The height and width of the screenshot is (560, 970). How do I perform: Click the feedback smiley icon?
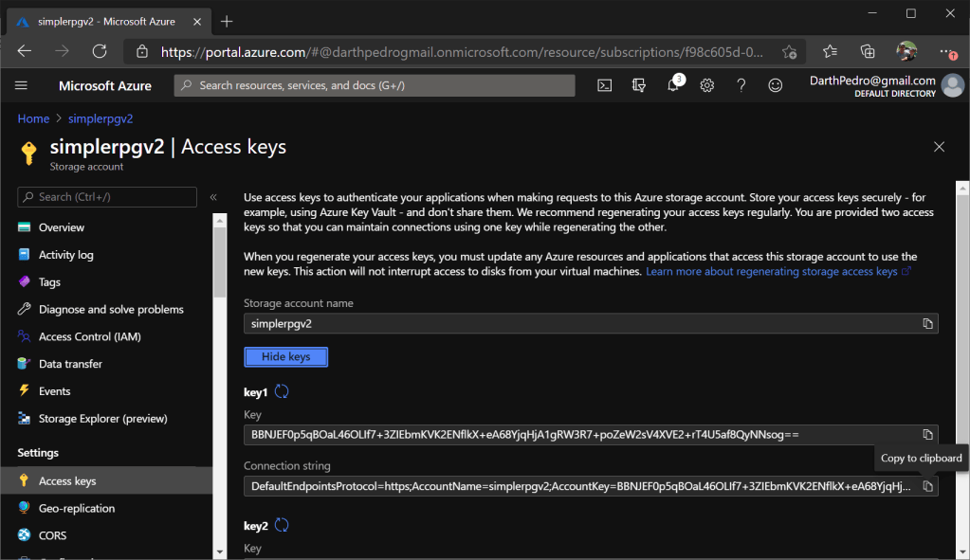point(775,85)
